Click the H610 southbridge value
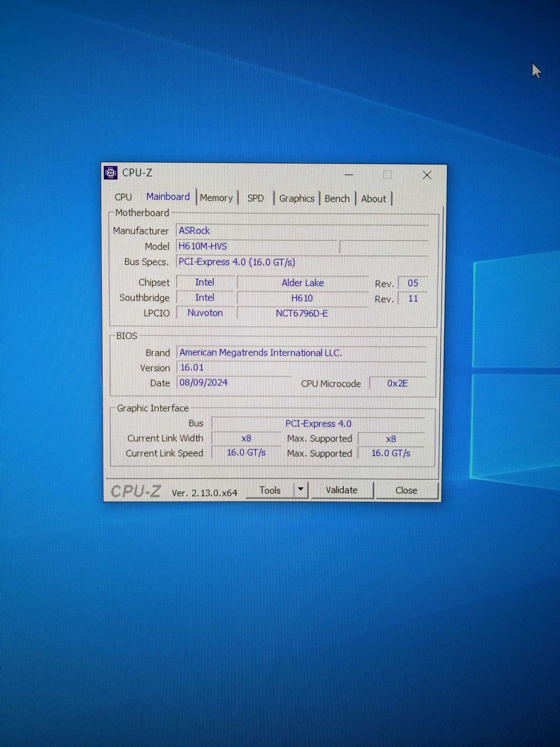The height and width of the screenshot is (747, 560). (303, 298)
